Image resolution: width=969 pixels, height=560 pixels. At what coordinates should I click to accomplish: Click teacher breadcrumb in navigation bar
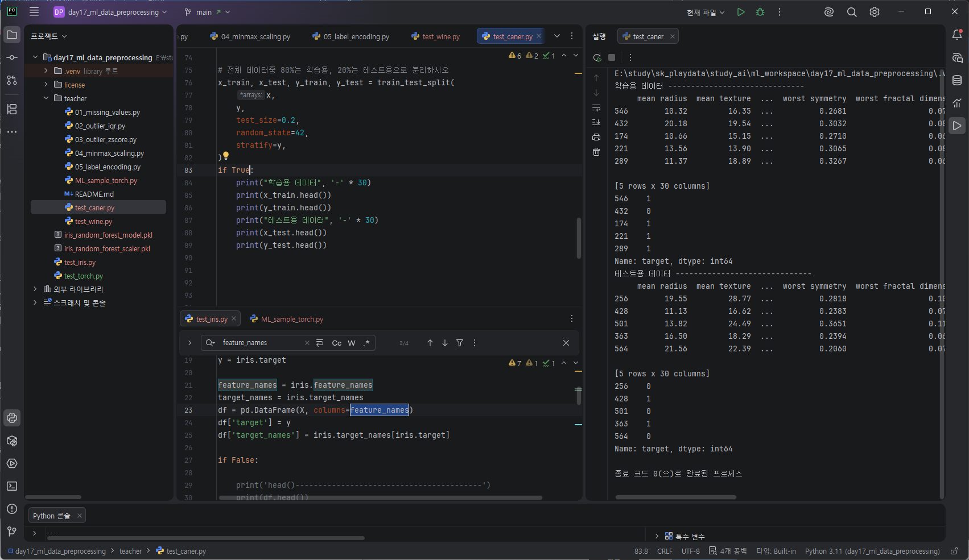click(x=130, y=551)
